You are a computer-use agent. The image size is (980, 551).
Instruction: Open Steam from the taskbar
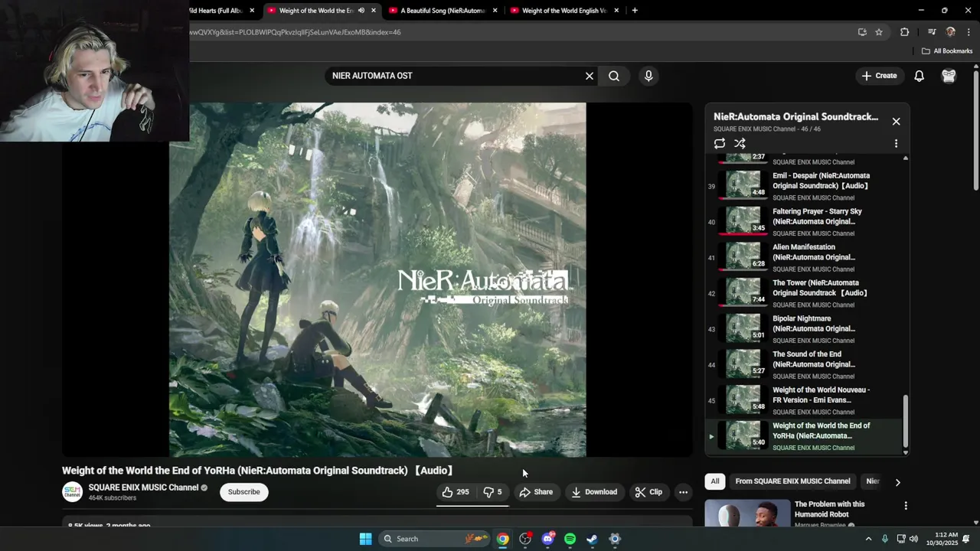[592, 539]
